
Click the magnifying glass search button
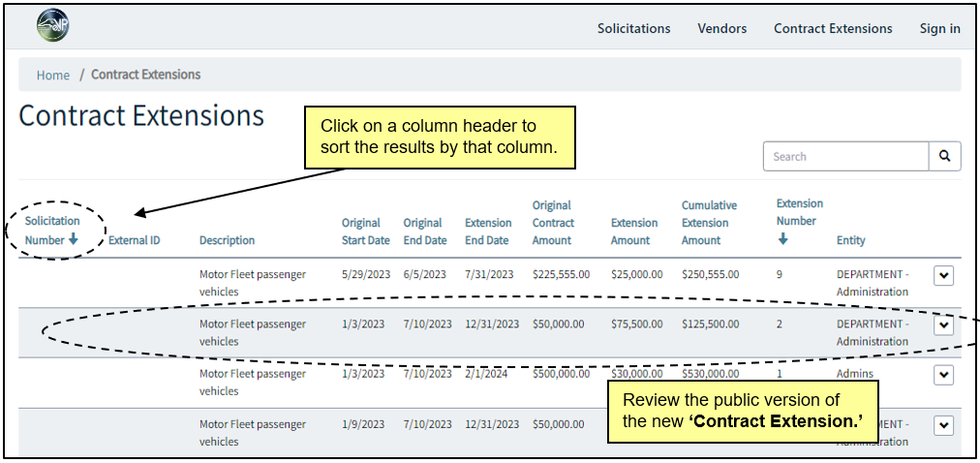pyautogui.click(x=944, y=156)
